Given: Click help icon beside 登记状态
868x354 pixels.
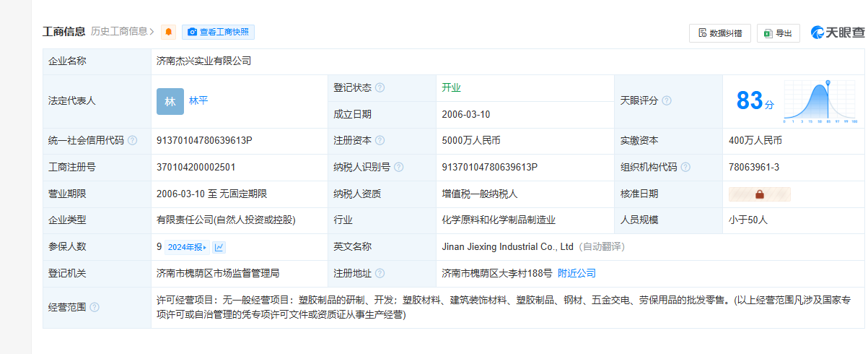Looking at the screenshot, I should click(x=380, y=87).
